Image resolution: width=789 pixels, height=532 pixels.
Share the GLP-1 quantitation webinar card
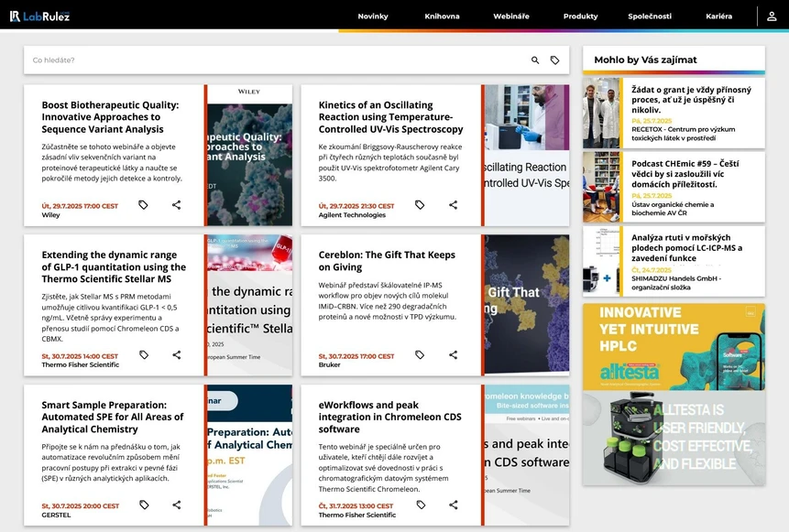(x=176, y=355)
